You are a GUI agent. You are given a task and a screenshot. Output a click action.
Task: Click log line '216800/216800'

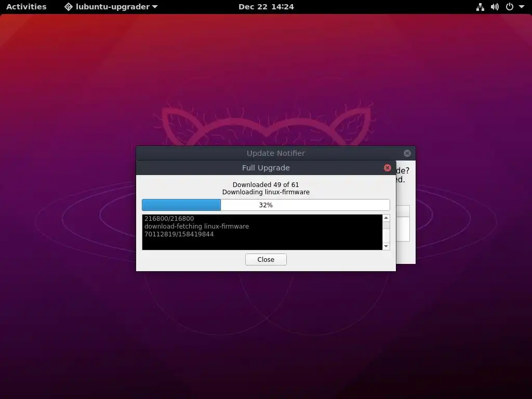click(x=169, y=219)
